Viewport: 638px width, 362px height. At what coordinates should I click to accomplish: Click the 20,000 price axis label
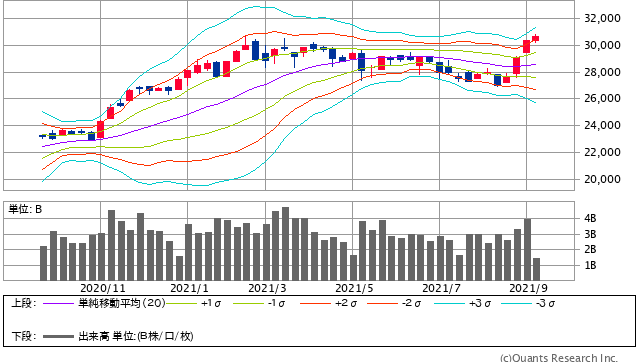coord(602,179)
